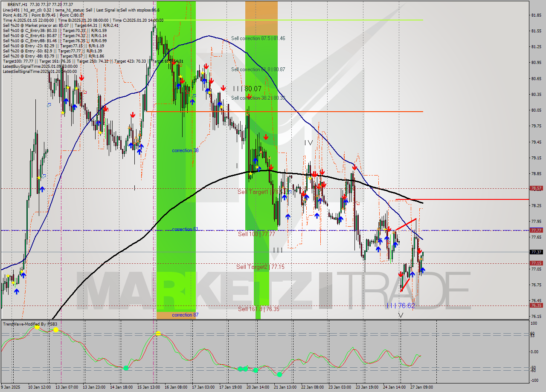Select the 'Sell correction 38.2 | 80.33' label
The width and height of the screenshot is (546, 392).
click(x=258, y=98)
